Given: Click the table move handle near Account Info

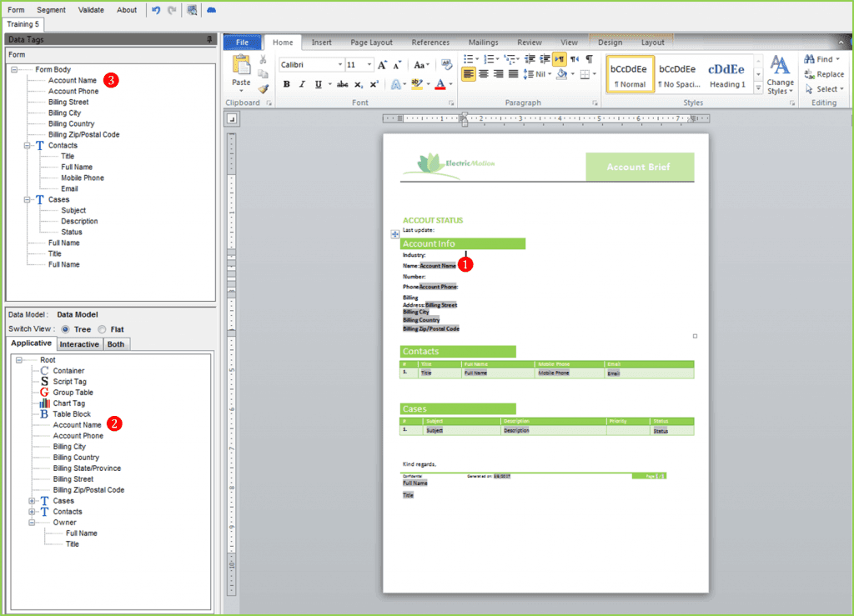Looking at the screenshot, I should [x=394, y=234].
